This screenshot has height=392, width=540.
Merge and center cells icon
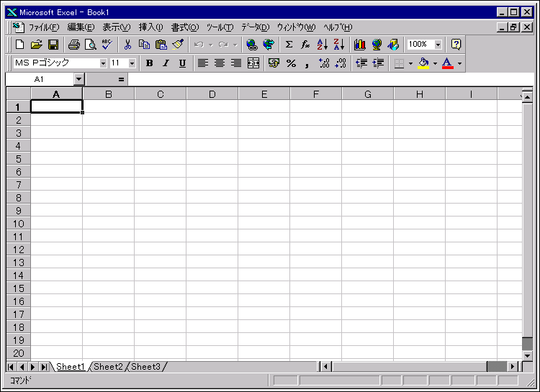[253, 63]
